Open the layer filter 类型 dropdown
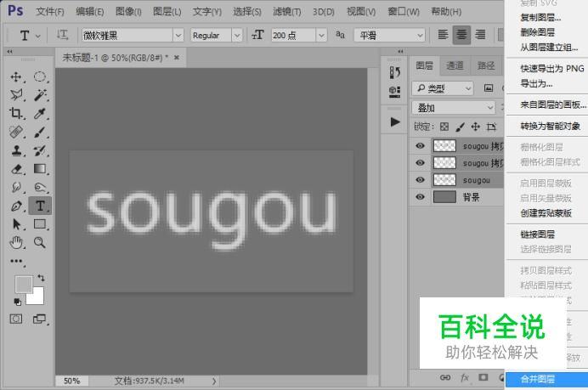 (x=443, y=88)
